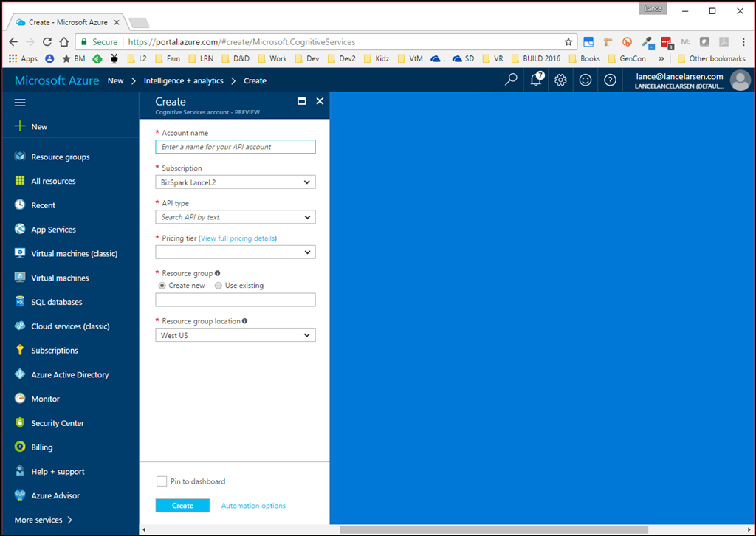This screenshot has height=536, width=756.
Task: Open Resource group location dropdown
Action: [236, 335]
